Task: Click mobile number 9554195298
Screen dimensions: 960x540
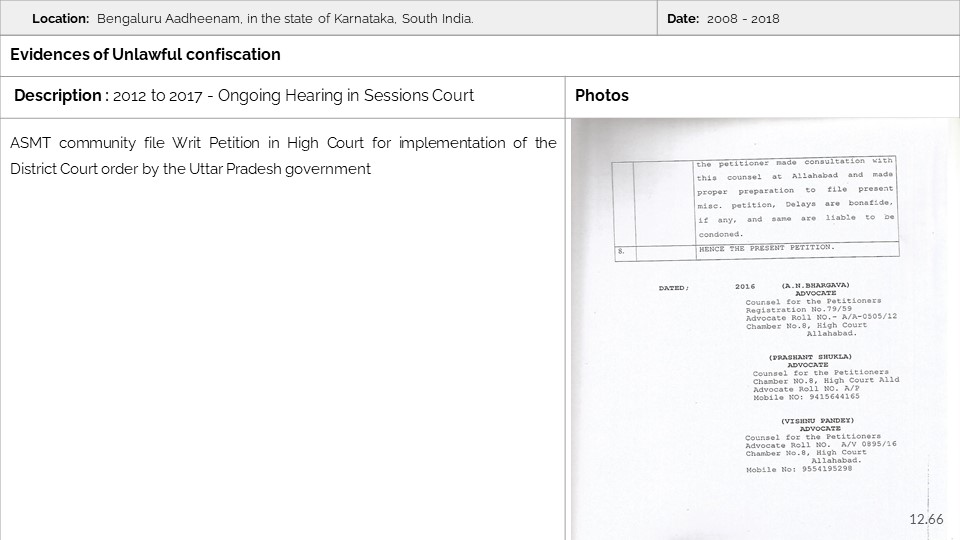Action: (799, 469)
